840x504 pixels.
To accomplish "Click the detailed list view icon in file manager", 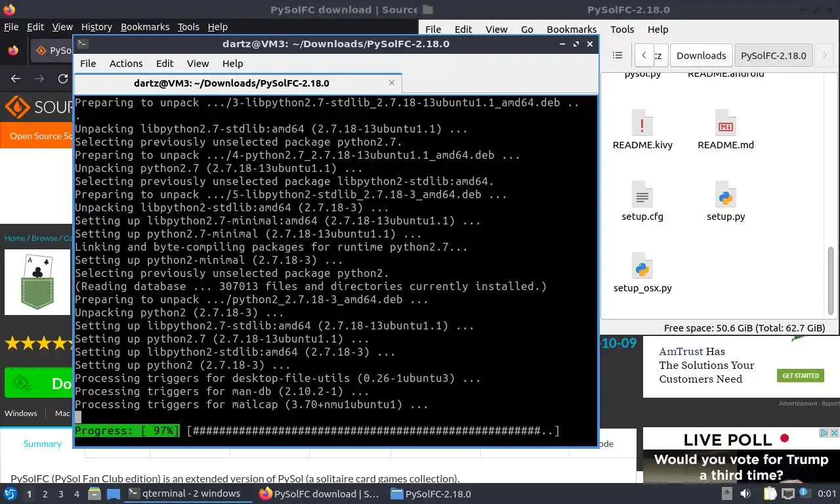I will pos(617,55).
